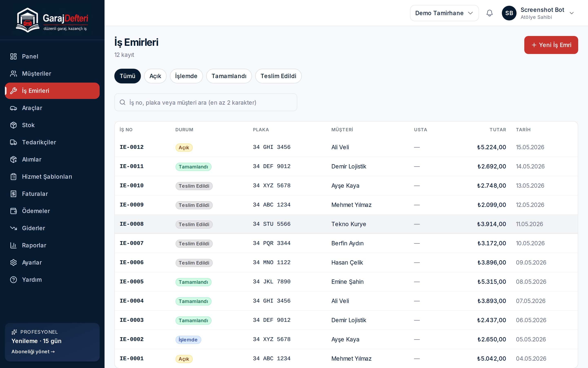
Task: Click customer Hasan Çelik
Action: point(347,262)
